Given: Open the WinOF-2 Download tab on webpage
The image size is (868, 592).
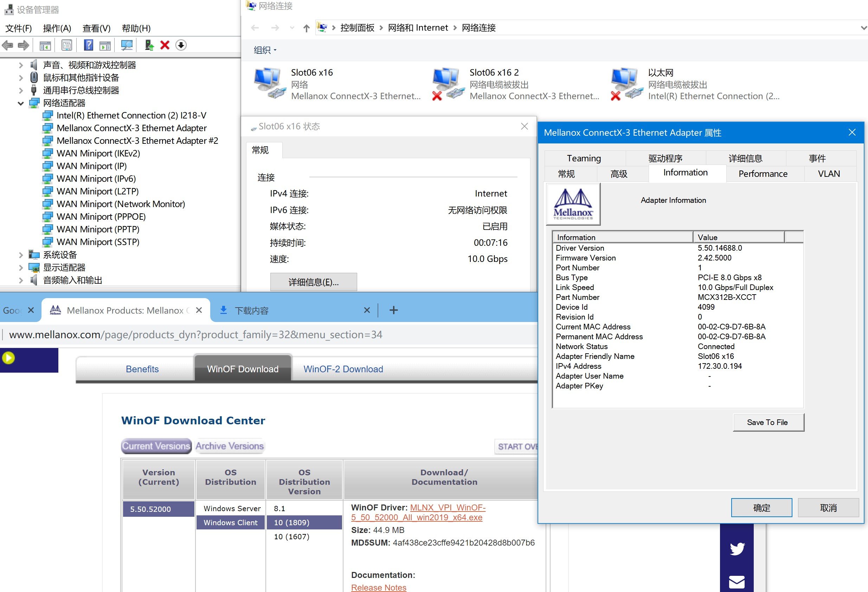Looking at the screenshot, I should point(343,369).
